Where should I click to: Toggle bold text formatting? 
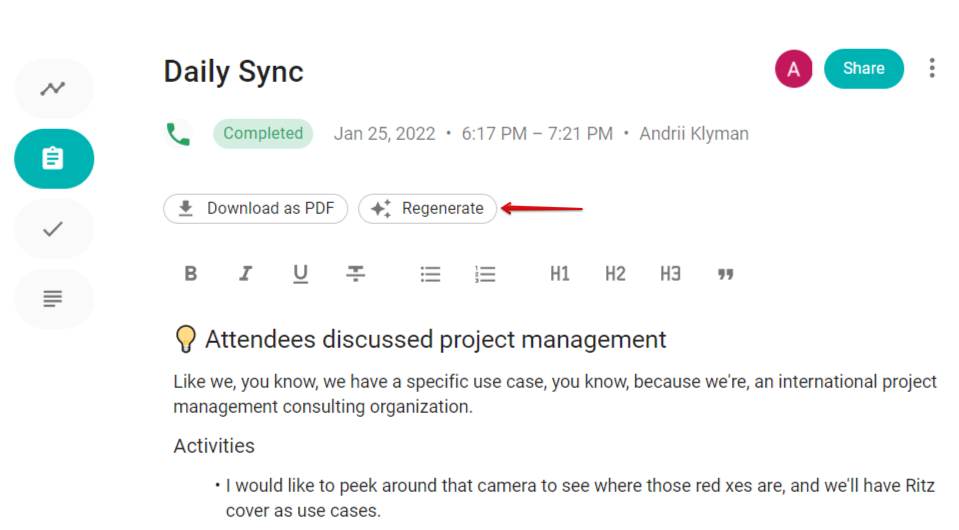[x=191, y=274]
